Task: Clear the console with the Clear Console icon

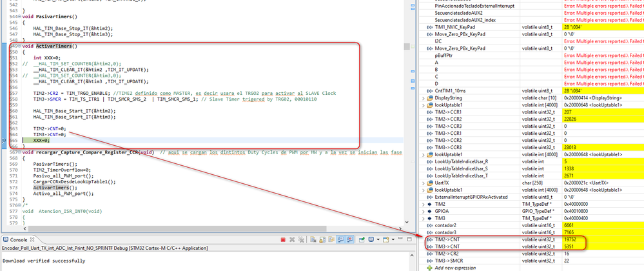Action: [x=313, y=239]
